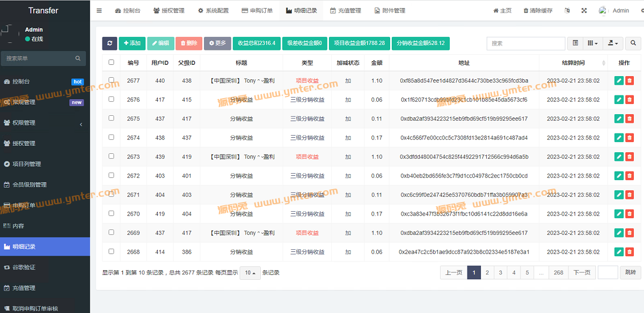This screenshot has height=313, width=644.
Task: Click 分销收益金额528.12 filter button
Action: [x=421, y=43]
